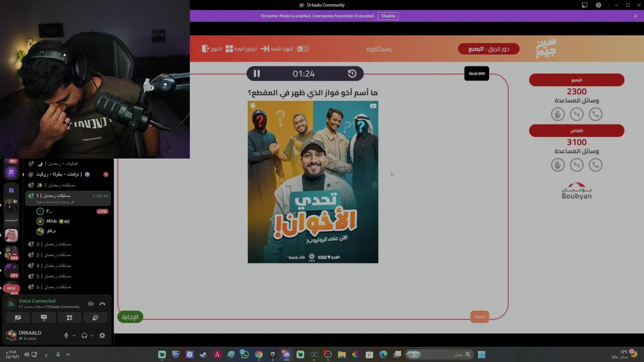Toggle the camera button in voice panel
644x362 pixels.
pyautogui.click(x=18, y=317)
